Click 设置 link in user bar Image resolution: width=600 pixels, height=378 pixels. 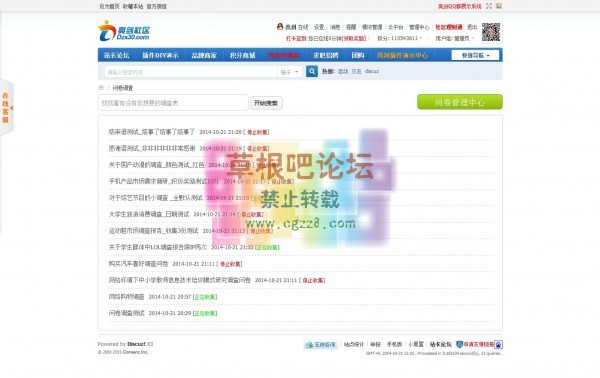pyautogui.click(x=319, y=27)
